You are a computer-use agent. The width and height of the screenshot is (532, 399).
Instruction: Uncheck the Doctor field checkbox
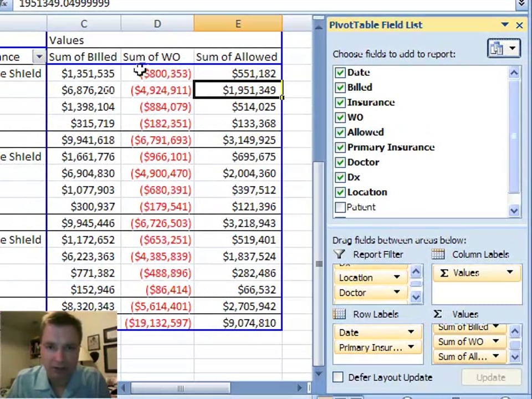click(x=340, y=162)
